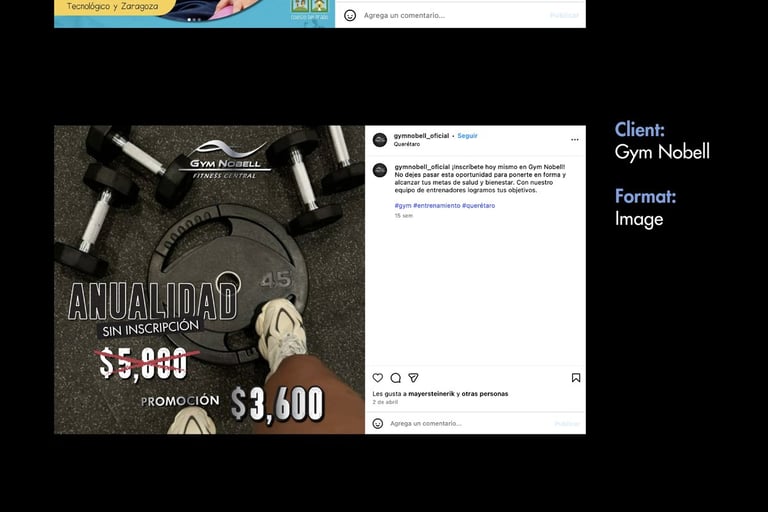Viewport: 768px width, 512px height.
Task: Open the Anualidad promotion image
Action: (209, 280)
